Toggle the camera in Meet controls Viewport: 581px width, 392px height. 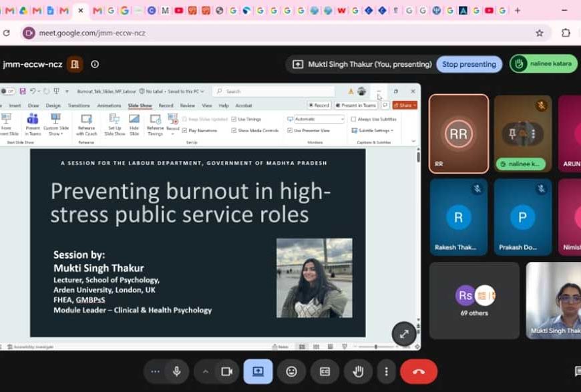pyautogui.click(x=226, y=371)
